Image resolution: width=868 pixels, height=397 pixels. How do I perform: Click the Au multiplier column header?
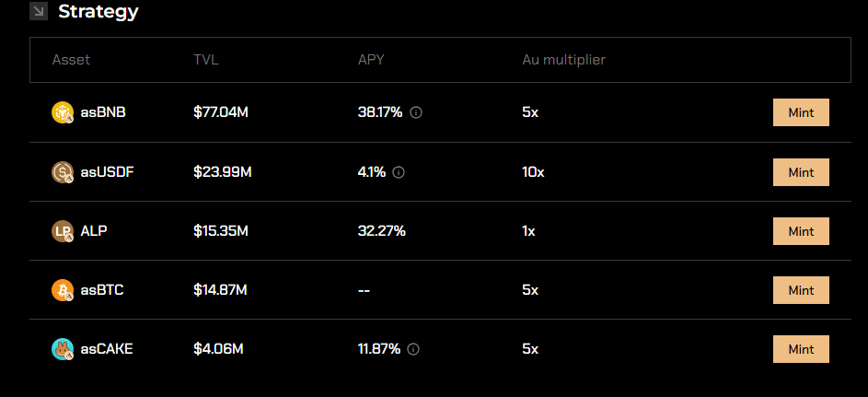pyautogui.click(x=563, y=60)
